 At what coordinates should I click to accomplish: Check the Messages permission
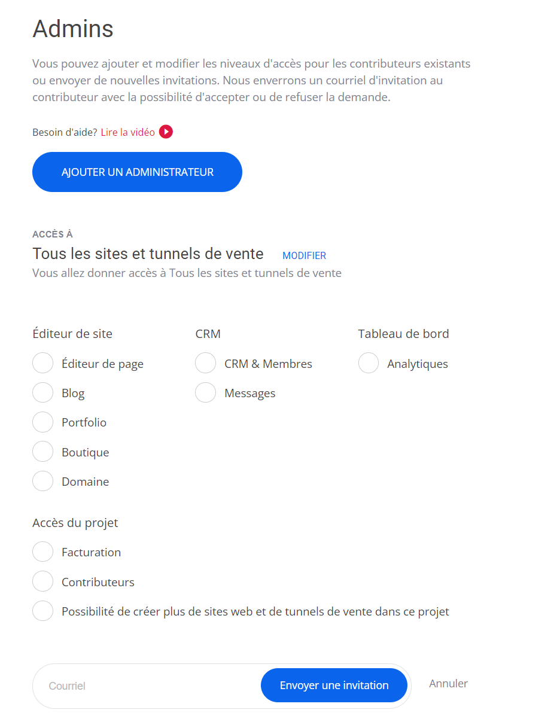coord(205,393)
